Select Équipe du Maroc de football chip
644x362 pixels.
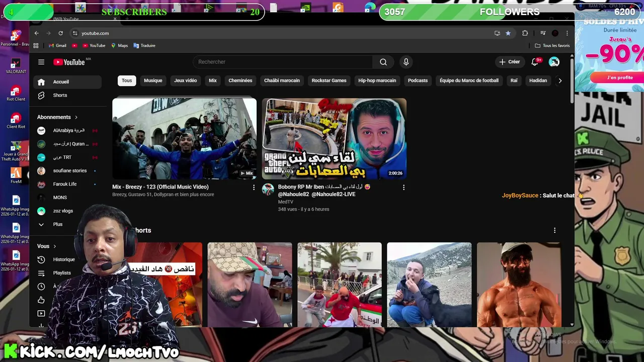tap(469, 80)
